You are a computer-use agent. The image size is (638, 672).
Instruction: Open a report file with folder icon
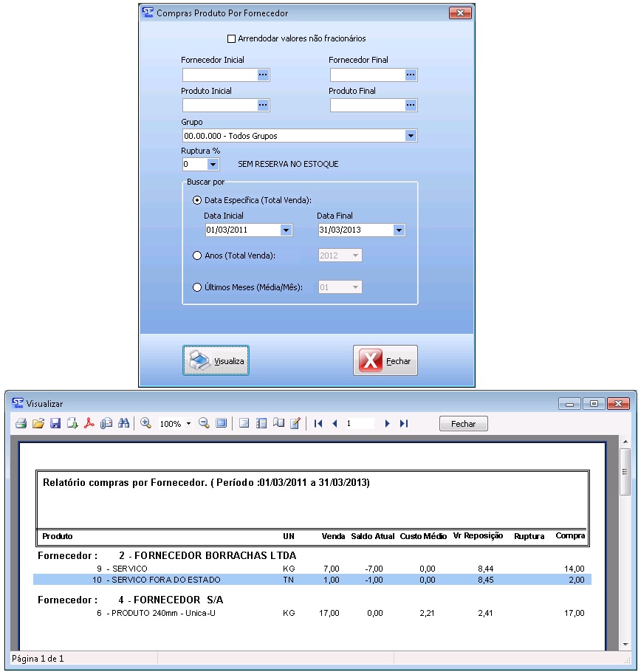38,424
